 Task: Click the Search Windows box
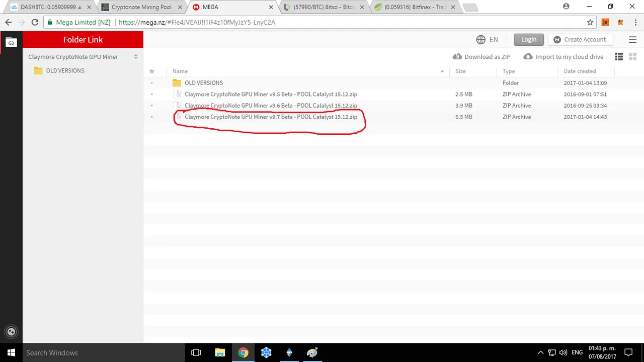click(x=104, y=352)
